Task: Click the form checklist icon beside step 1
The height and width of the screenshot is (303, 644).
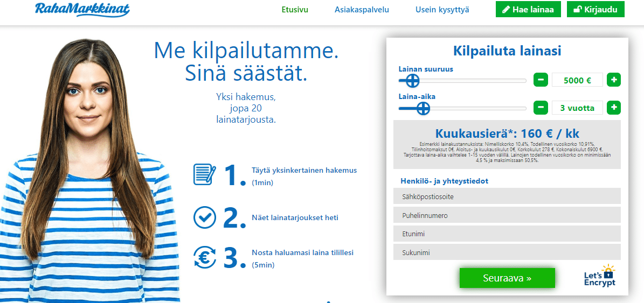Action: point(205,174)
